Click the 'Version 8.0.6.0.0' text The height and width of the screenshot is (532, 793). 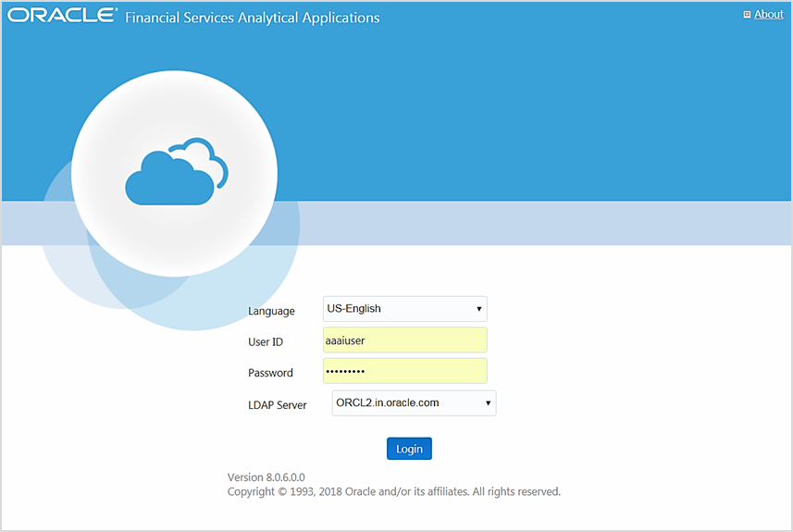266,477
